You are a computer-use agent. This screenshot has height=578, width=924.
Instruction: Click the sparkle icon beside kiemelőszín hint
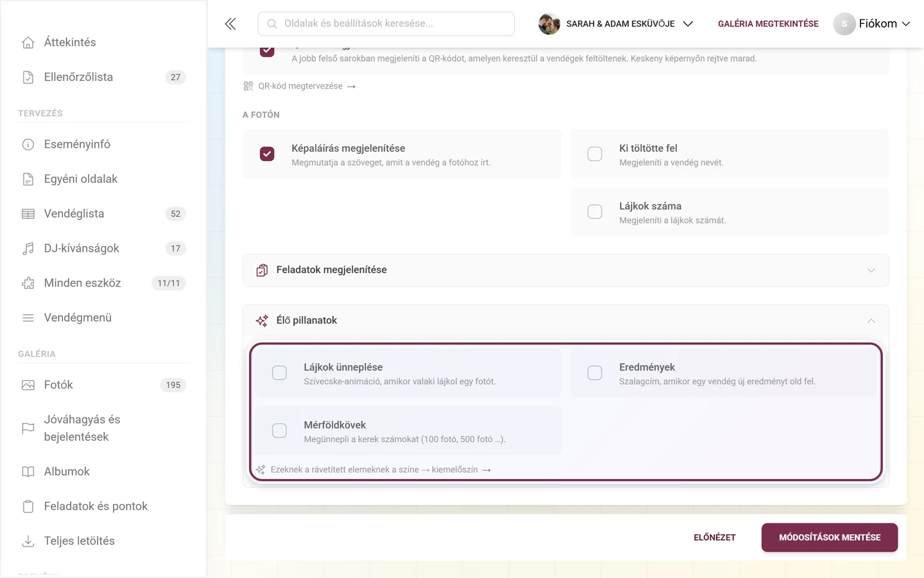pyautogui.click(x=261, y=470)
